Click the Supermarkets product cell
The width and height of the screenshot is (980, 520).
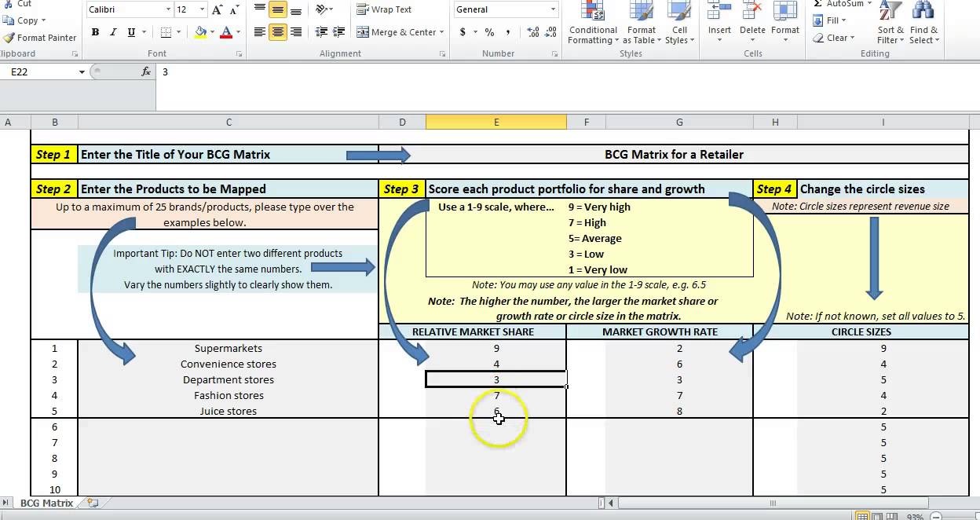(x=229, y=348)
